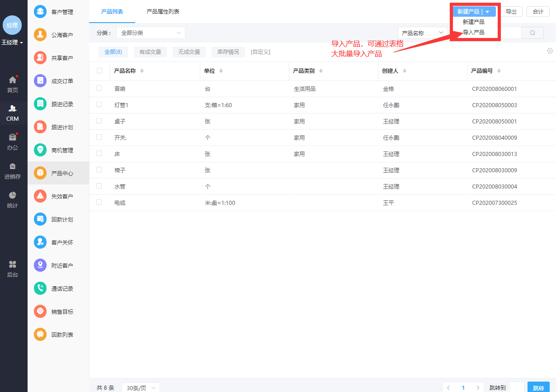The height and width of the screenshot is (392, 556).
Task: Open the 产品名称 search field dropdown
Action: [423, 33]
